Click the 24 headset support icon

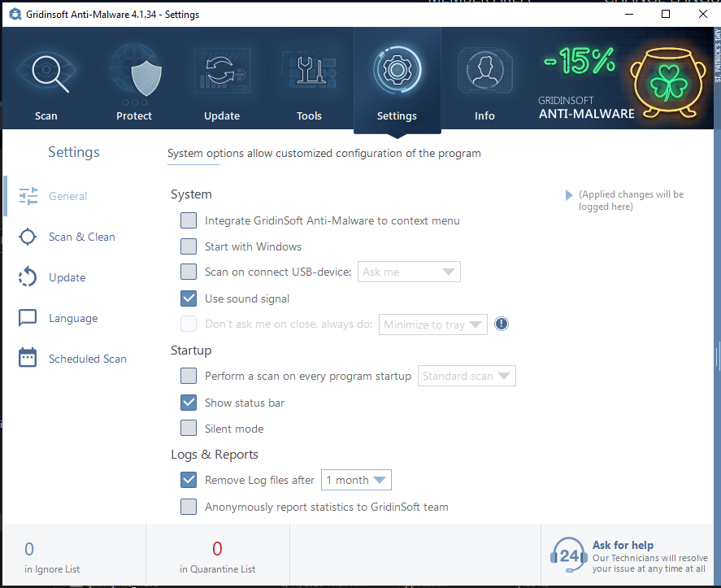pos(568,555)
